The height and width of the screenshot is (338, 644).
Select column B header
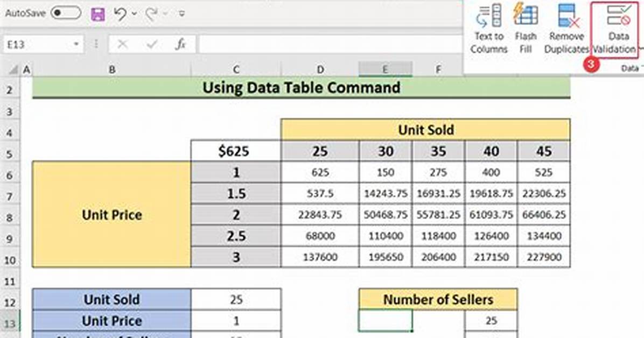coord(111,69)
